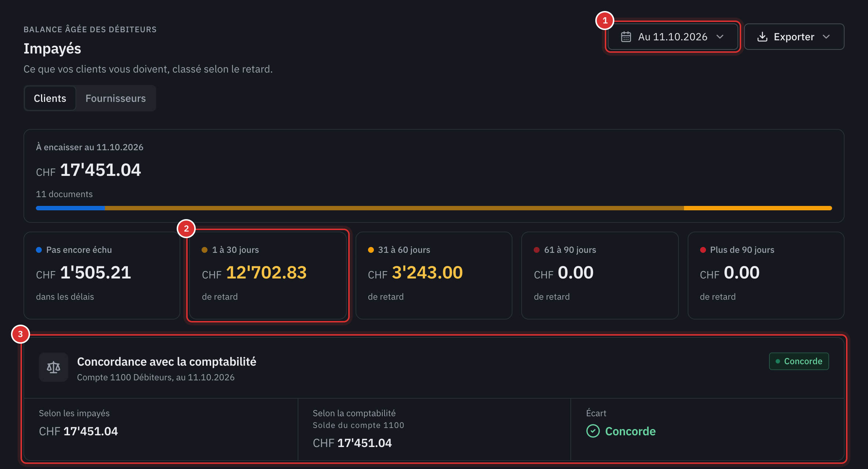Expand the Exporter dropdown chevron

826,37
